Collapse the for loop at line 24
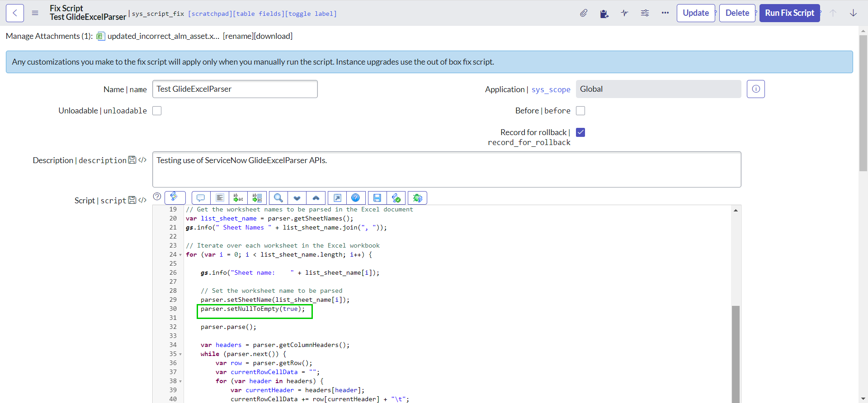 (180, 255)
